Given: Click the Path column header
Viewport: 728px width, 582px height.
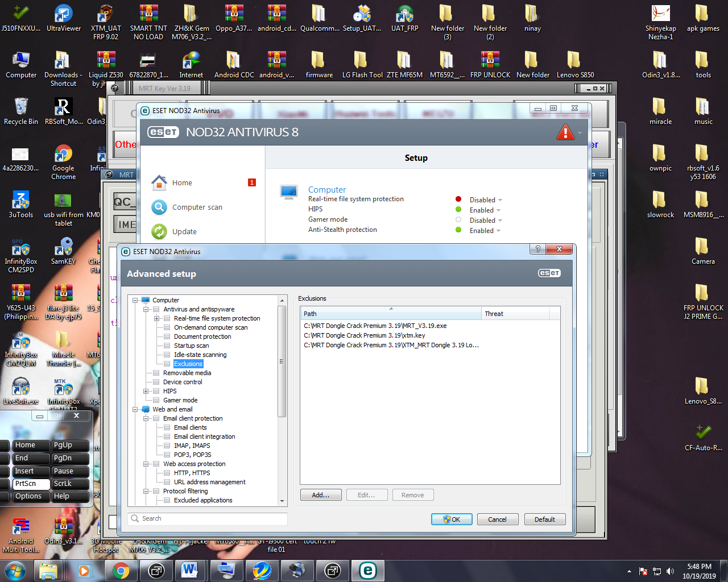Looking at the screenshot, I should (391, 314).
